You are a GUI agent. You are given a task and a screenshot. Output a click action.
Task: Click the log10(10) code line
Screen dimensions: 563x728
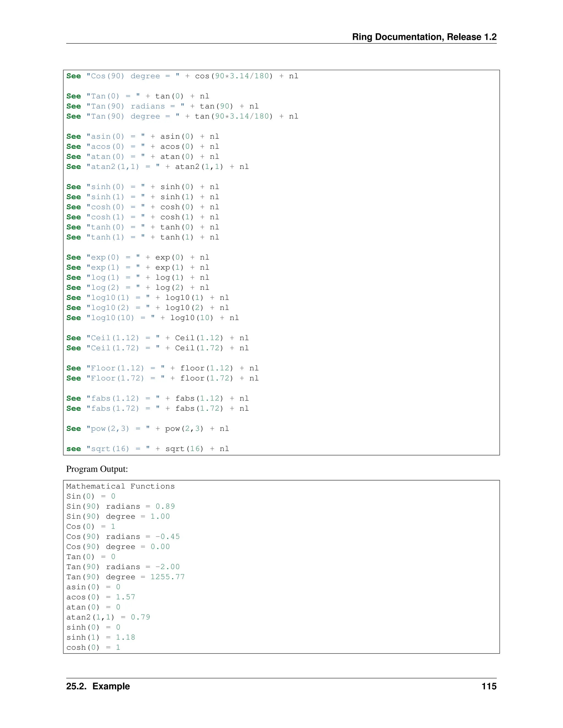click(x=152, y=318)
